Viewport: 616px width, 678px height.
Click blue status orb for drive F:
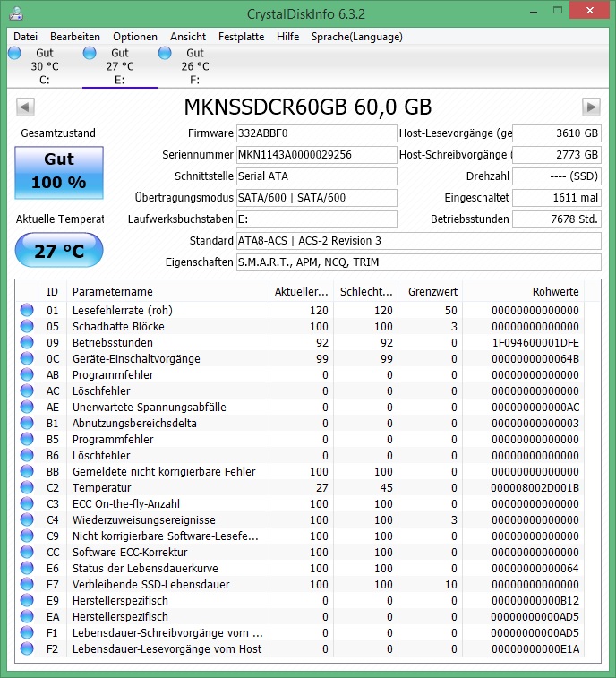pyautogui.click(x=165, y=53)
